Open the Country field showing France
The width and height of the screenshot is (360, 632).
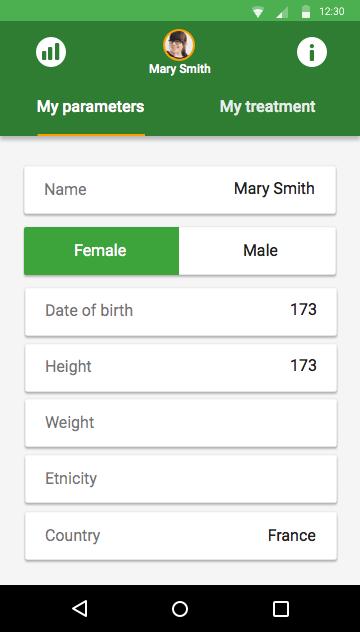click(181, 536)
